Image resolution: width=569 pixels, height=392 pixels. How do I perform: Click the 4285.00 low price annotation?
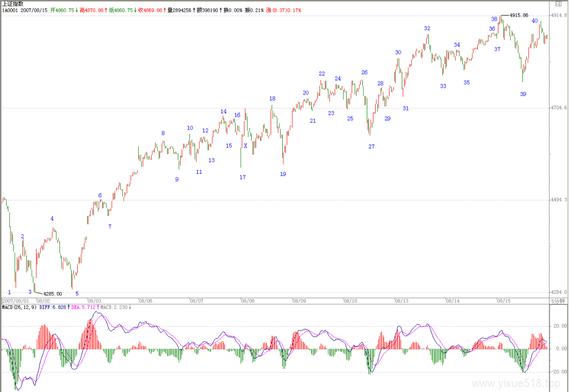53,294
